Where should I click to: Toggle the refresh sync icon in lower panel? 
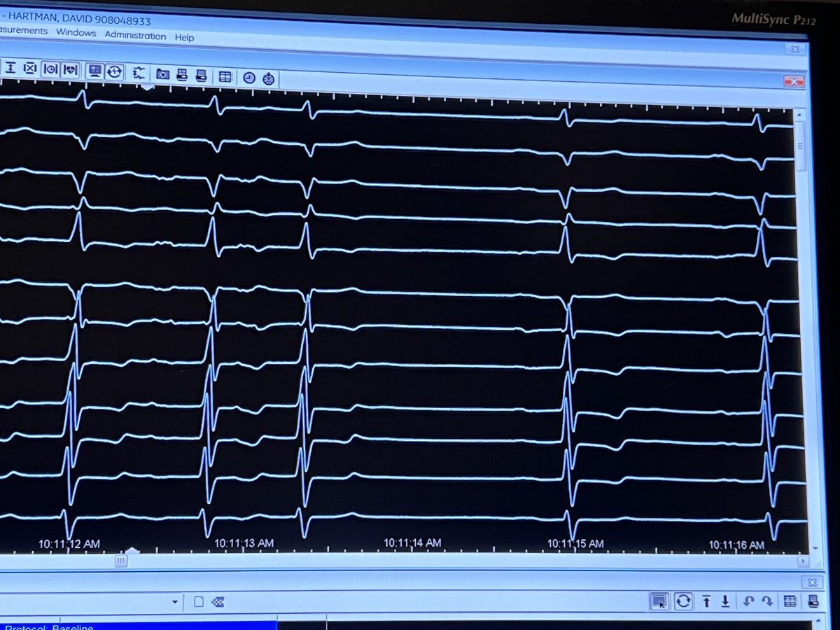click(x=683, y=601)
